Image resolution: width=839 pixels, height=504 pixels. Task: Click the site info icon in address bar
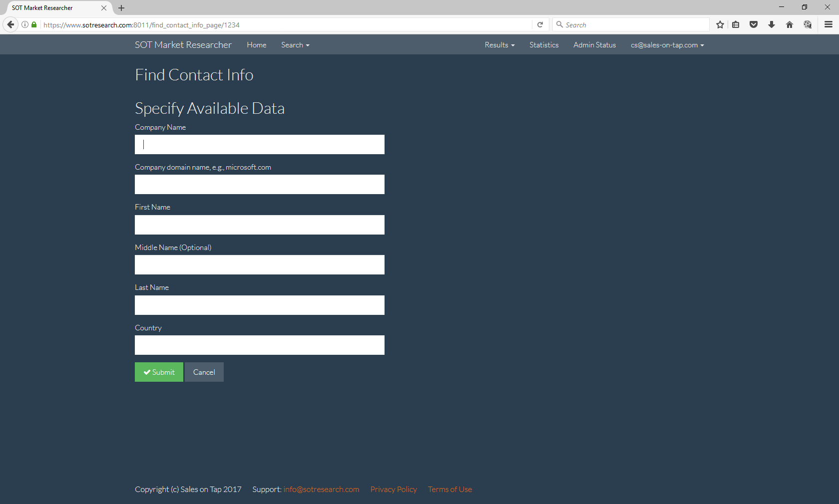click(25, 24)
